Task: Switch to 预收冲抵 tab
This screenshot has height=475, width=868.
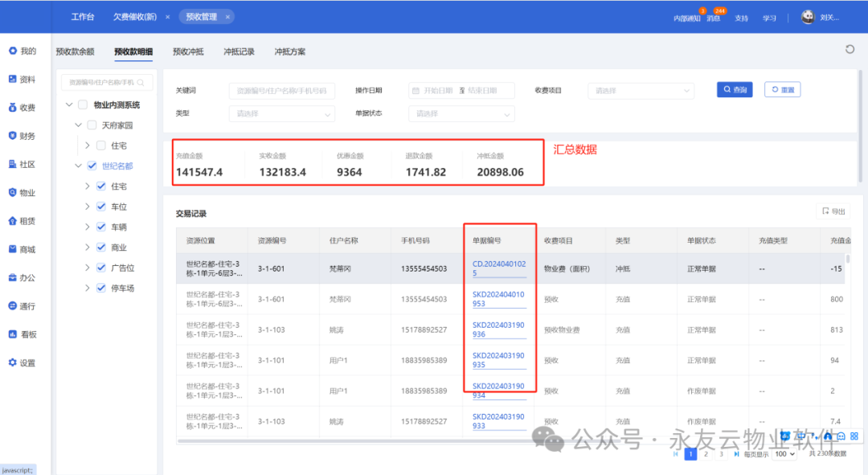Action: click(x=188, y=51)
